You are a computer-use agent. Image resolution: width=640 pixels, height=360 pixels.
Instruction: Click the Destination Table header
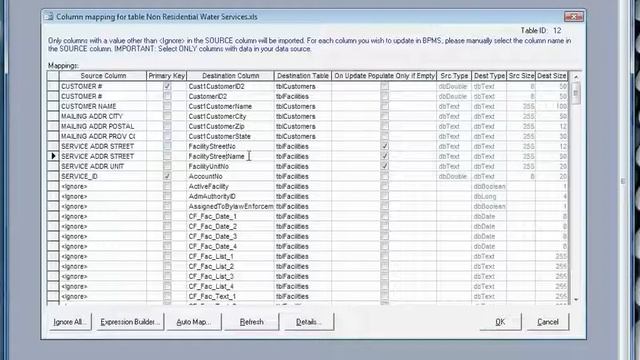coord(302,76)
